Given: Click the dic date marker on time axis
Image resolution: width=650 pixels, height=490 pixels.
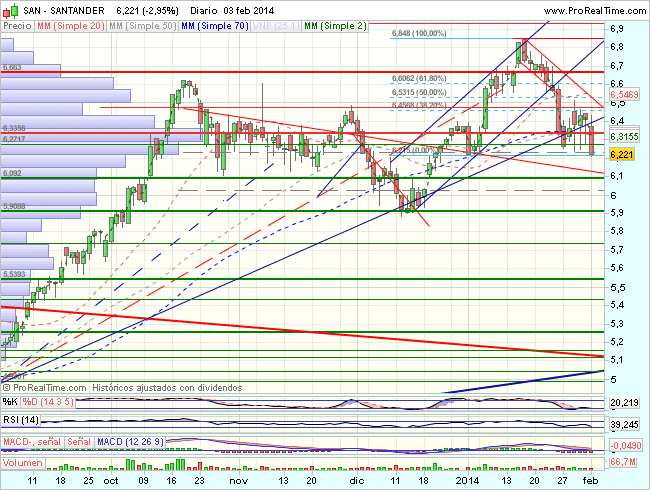Looking at the screenshot, I should [357, 481].
